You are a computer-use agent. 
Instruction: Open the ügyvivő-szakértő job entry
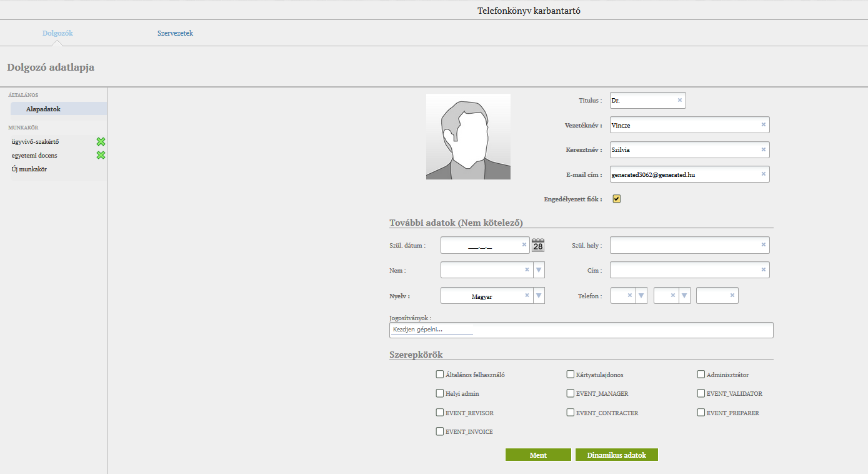[35, 142]
